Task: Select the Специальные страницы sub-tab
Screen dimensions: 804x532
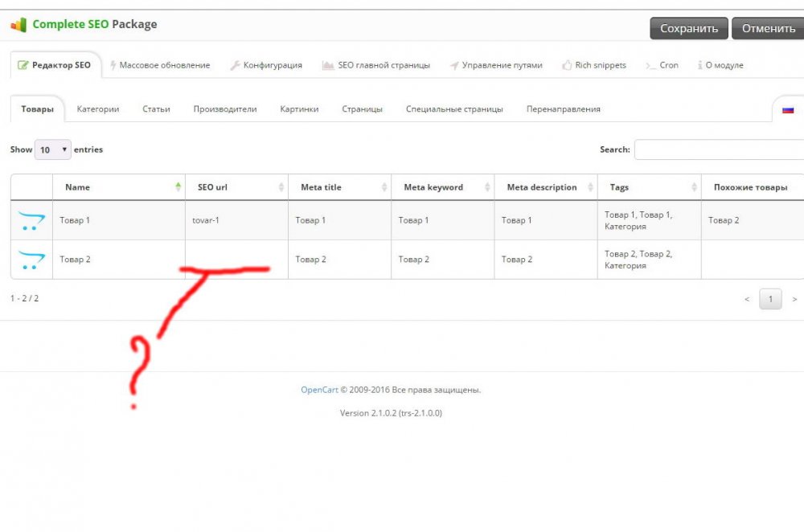Action: tap(454, 108)
